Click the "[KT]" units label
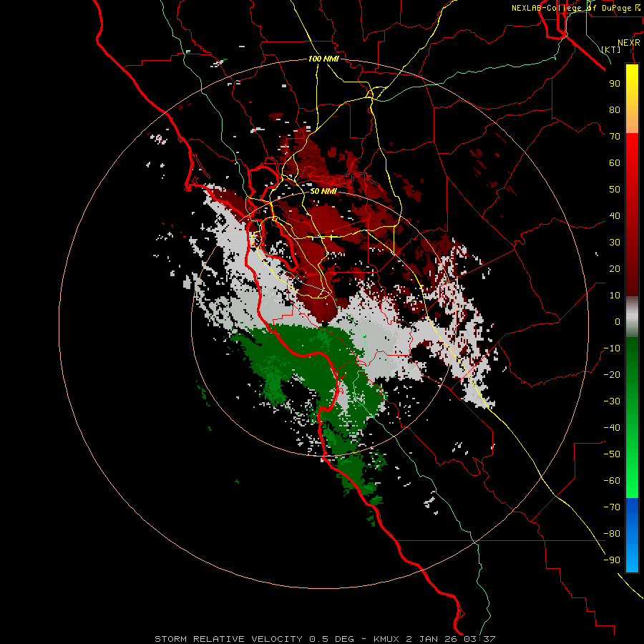Image resolution: width=644 pixels, height=644 pixels. coord(611,49)
